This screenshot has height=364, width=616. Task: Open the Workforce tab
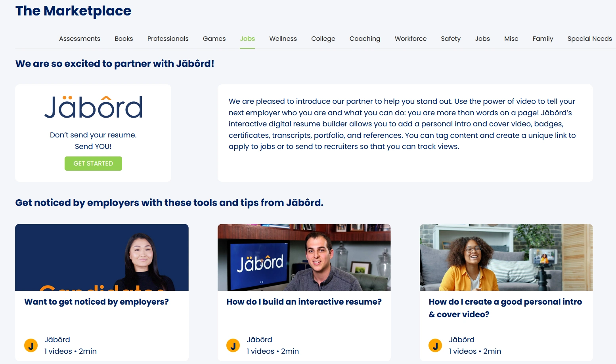click(411, 39)
